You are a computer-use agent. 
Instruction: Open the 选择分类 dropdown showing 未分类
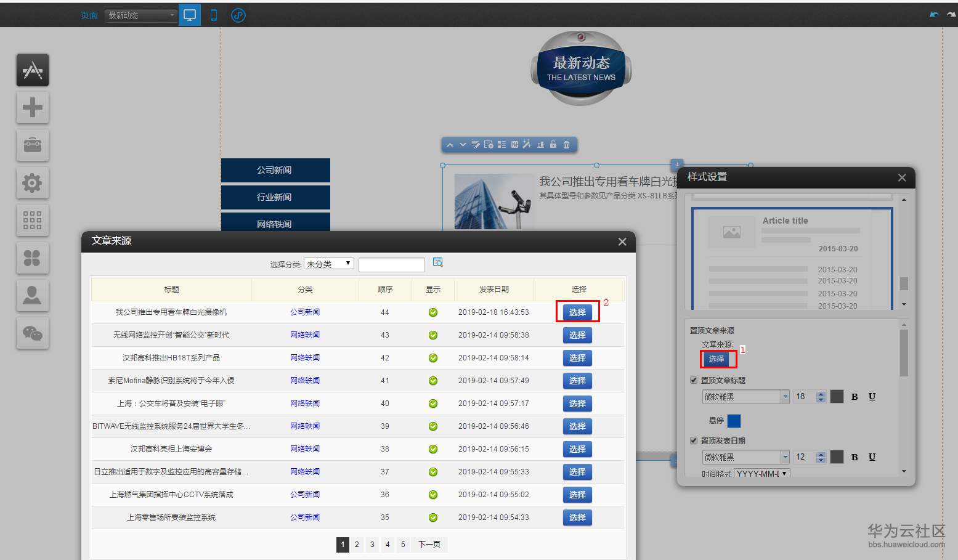[x=329, y=264]
